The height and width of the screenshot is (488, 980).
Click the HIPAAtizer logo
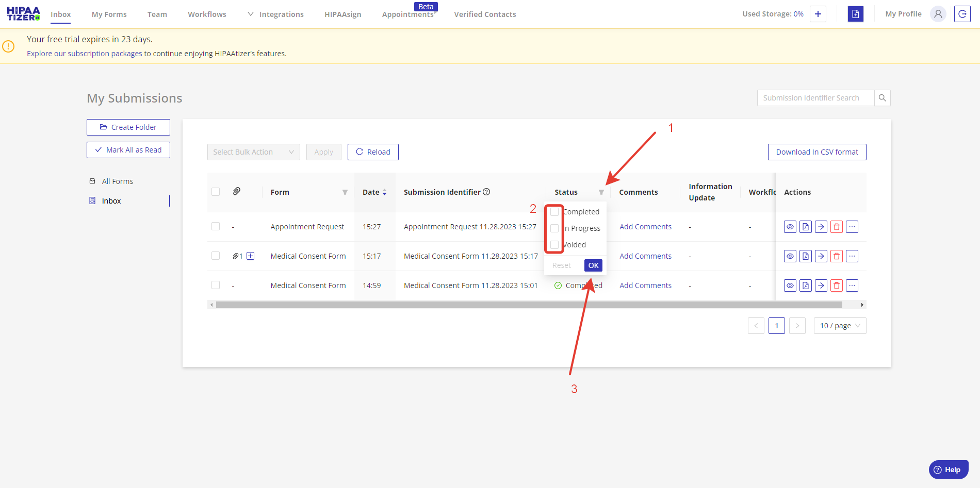click(x=23, y=14)
